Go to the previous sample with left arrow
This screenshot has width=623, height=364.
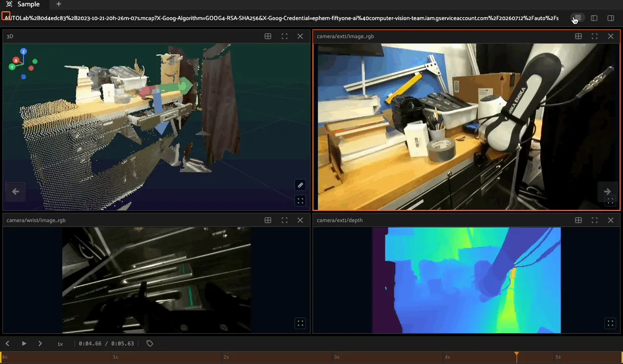[15, 192]
